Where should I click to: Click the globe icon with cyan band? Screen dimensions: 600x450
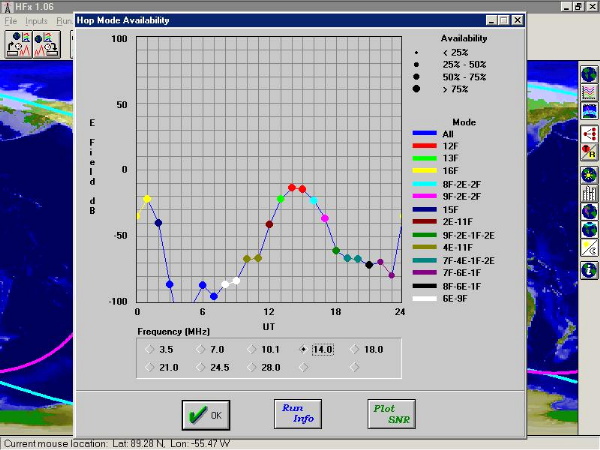pyautogui.click(x=589, y=230)
